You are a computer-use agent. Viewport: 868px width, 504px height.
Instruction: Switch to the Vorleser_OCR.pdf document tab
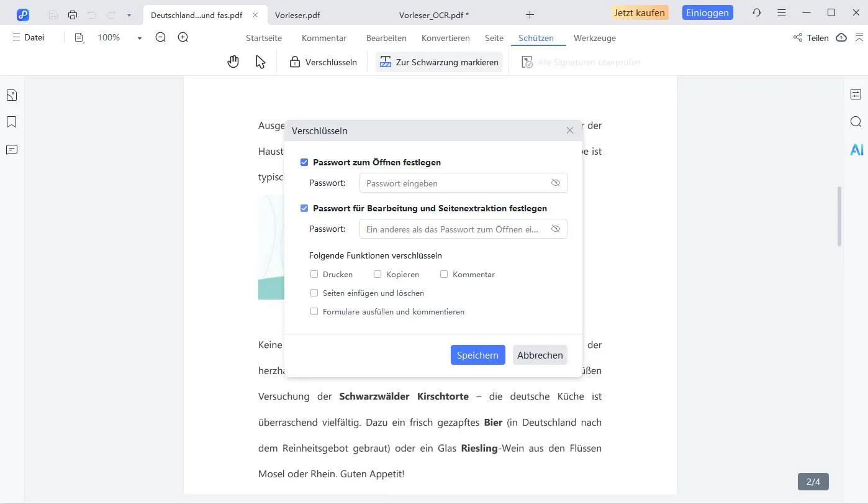click(433, 15)
